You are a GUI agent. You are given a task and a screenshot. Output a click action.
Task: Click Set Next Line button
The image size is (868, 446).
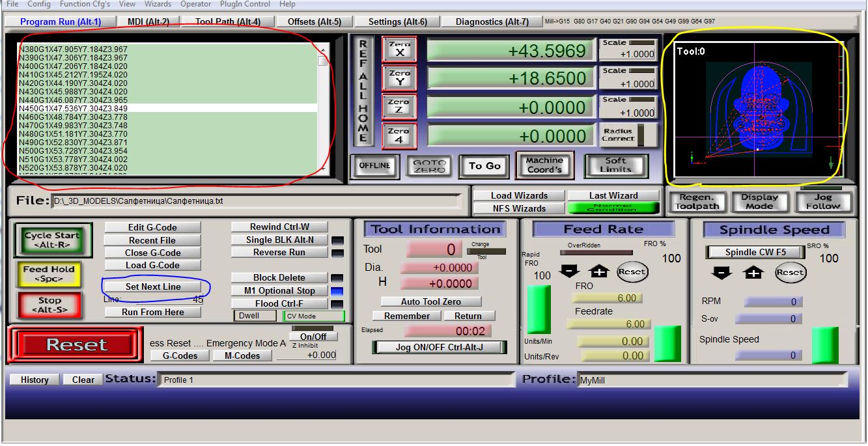coord(153,286)
